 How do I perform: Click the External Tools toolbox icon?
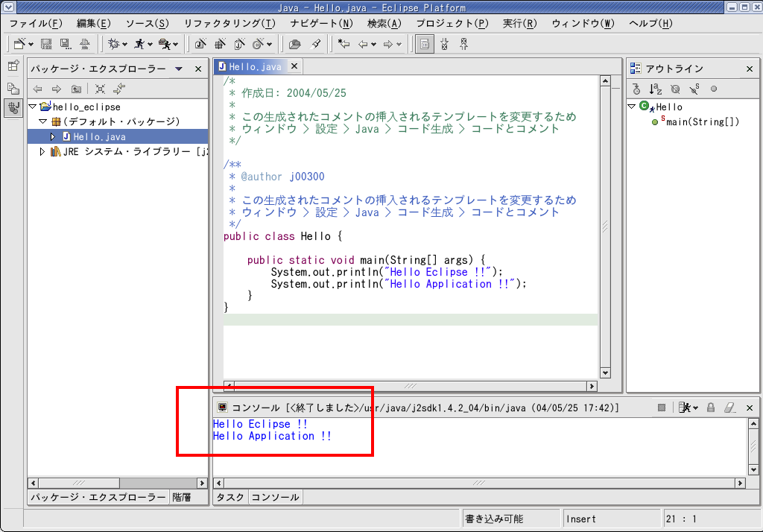(x=165, y=44)
